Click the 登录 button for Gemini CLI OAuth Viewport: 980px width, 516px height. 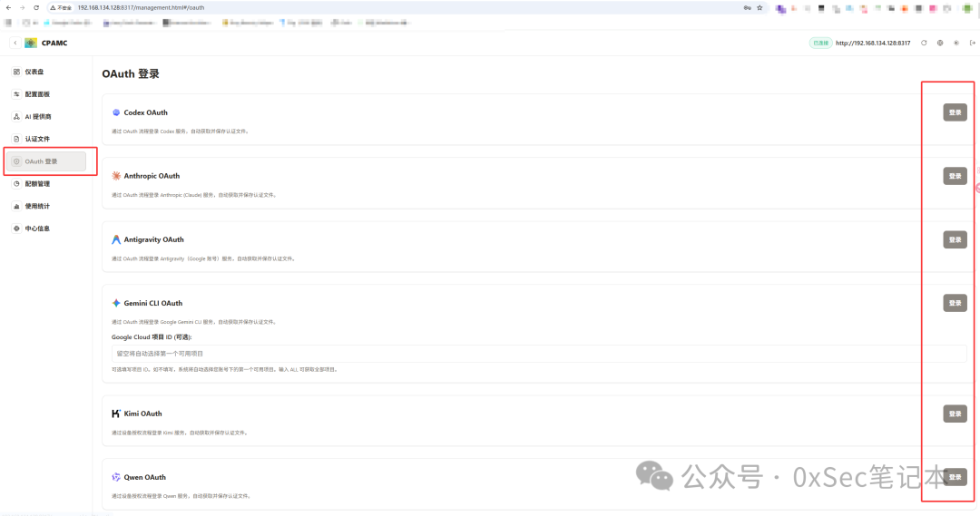pos(955,303)
